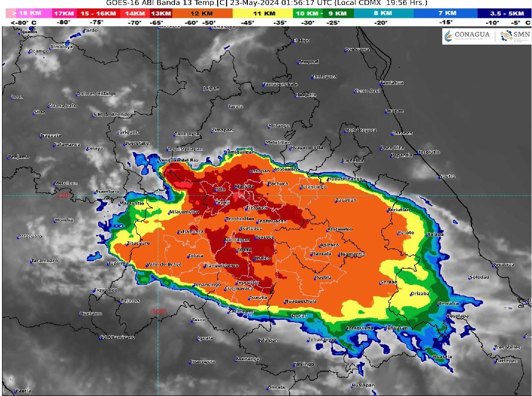532x396 pixels.
Task: Click the '+20°' latitude label
Action: (x=64, y=195)
